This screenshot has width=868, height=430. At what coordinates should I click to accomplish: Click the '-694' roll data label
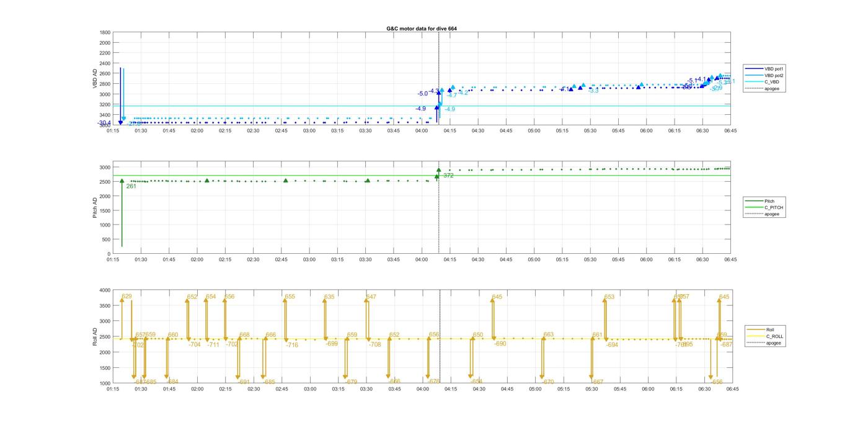[612, 344]
